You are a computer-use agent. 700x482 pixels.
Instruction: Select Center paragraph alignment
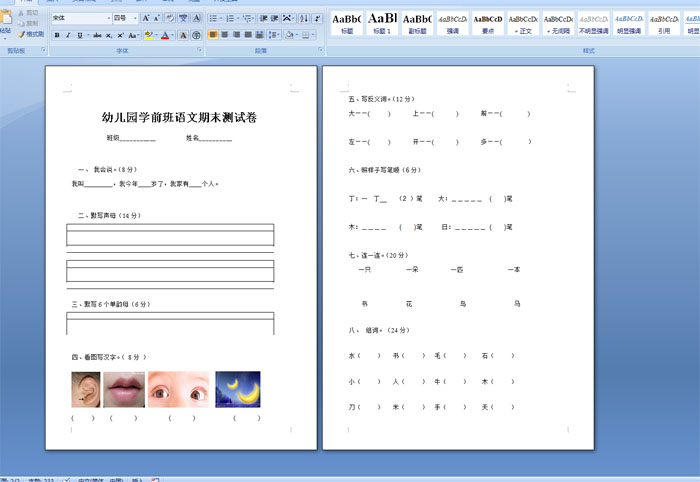(225, 35)
